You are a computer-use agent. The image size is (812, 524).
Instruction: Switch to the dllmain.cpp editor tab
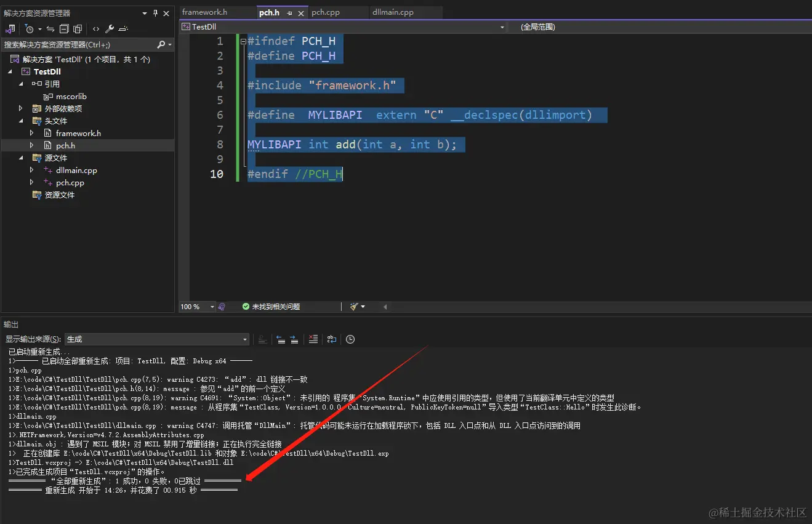point(393,12)
